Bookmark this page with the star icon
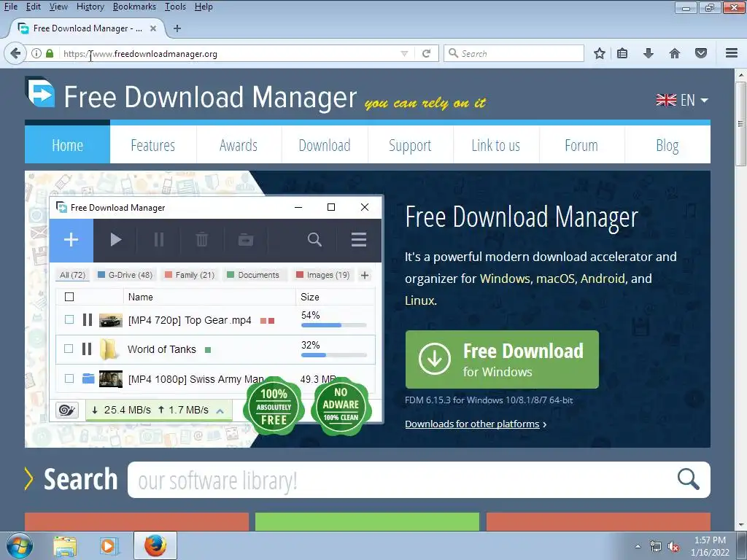747x560 pixels. [600, 53]
